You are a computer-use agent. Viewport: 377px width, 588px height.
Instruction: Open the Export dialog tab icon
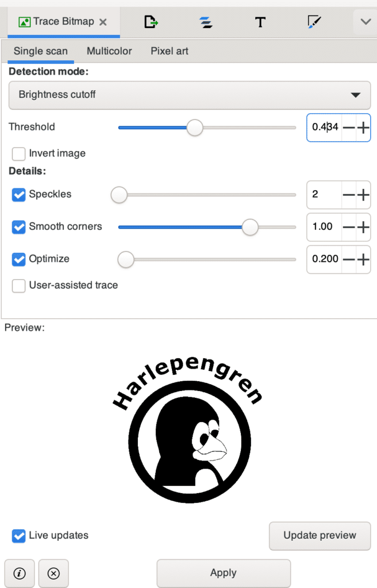[151, 22]
